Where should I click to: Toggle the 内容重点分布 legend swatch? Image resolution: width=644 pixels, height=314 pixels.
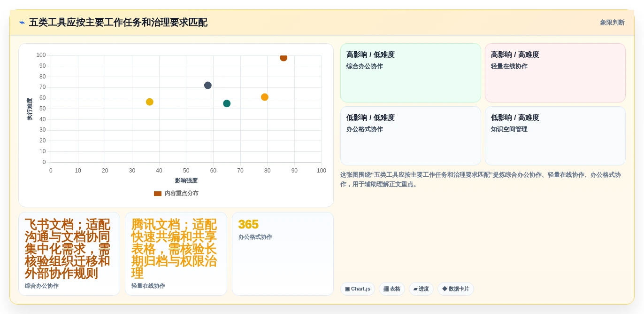click(x=158, y=194)
